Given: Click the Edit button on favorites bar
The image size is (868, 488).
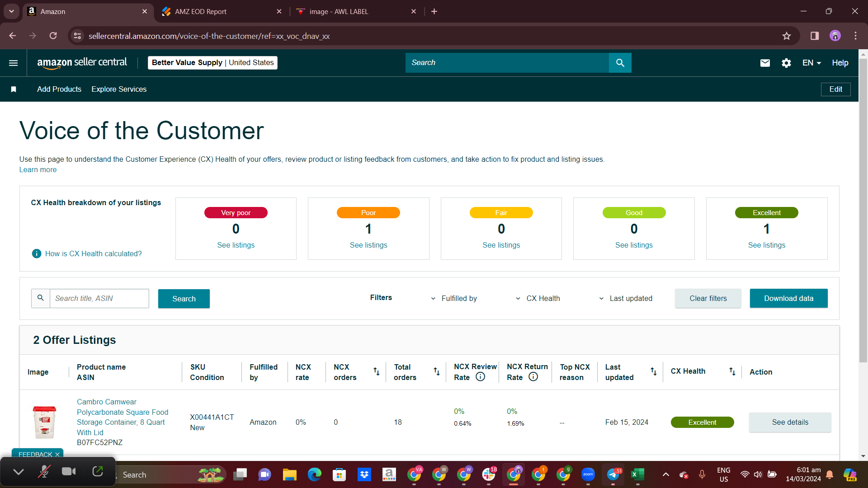Looking at the screenshot, I should click(835, 89).
